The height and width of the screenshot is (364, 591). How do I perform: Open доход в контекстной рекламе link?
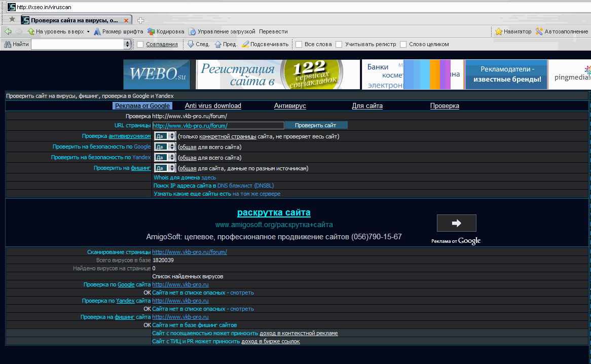point(299,333)
